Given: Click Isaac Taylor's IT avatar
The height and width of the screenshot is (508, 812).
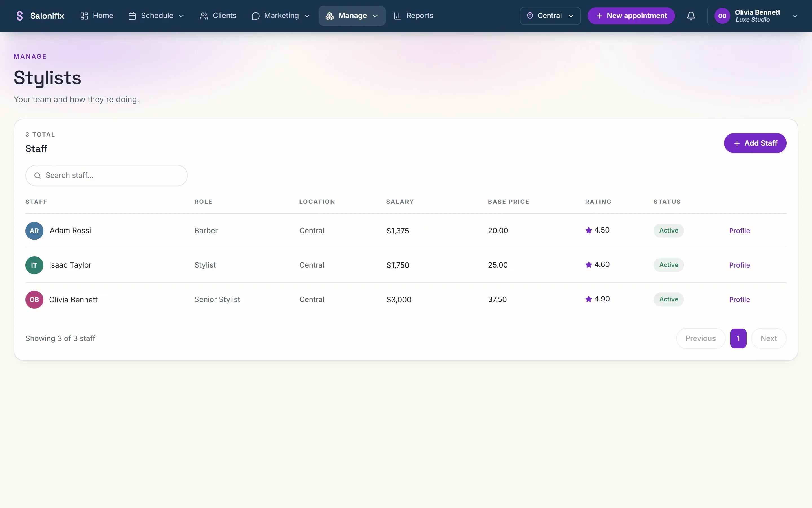Looking at the screenshot, I should [34, 265].
